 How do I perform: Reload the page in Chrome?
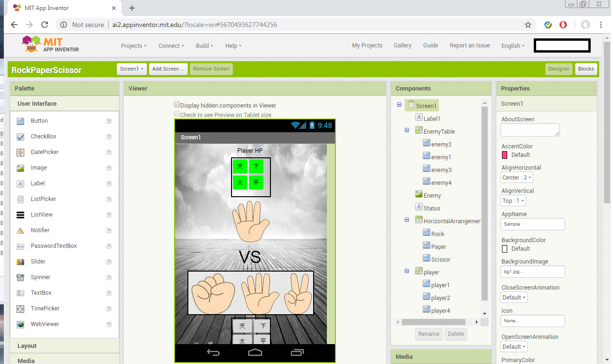point(45,25)
